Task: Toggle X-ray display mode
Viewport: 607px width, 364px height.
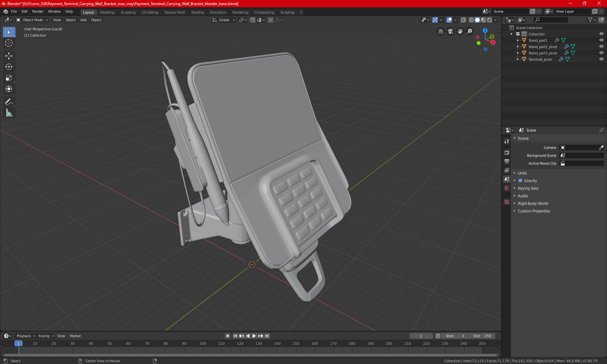Action: click(x=463, y=20)
